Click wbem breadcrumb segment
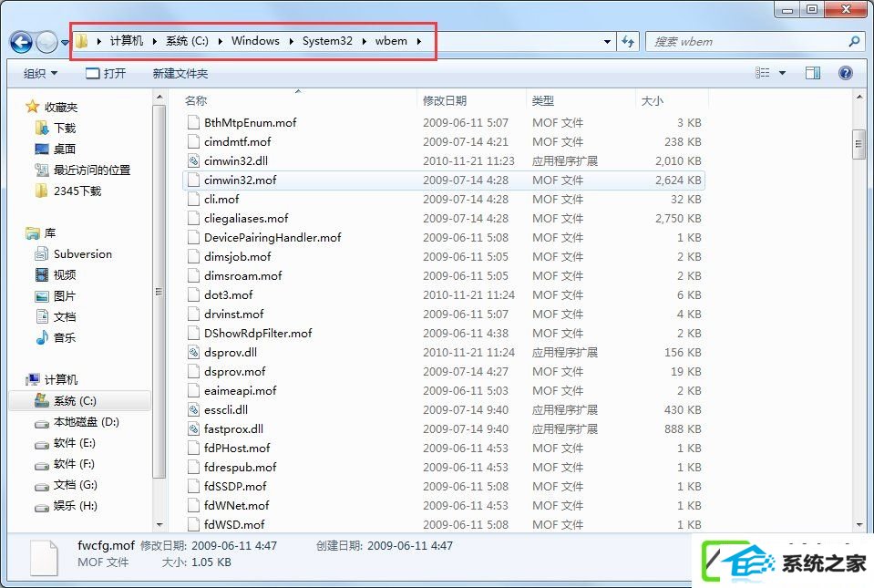Image resolution: width=874 pixels, height=588 pixels. point(391,41)
